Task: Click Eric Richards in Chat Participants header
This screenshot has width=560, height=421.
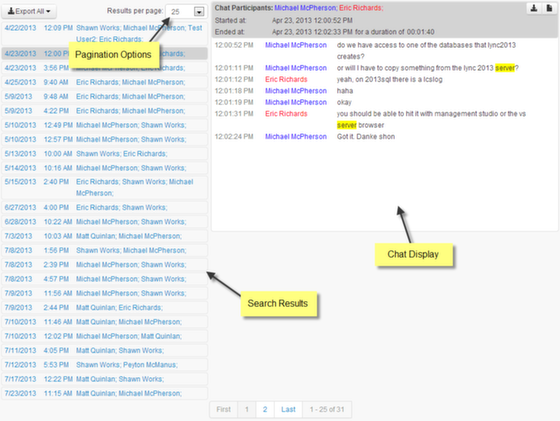Action: pos(361,8)
